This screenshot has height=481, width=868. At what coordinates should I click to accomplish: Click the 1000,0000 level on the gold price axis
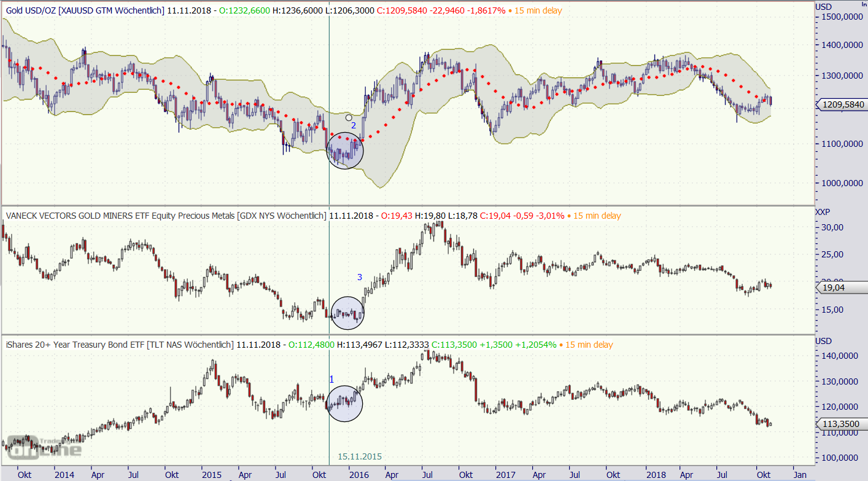click(842, 183)
